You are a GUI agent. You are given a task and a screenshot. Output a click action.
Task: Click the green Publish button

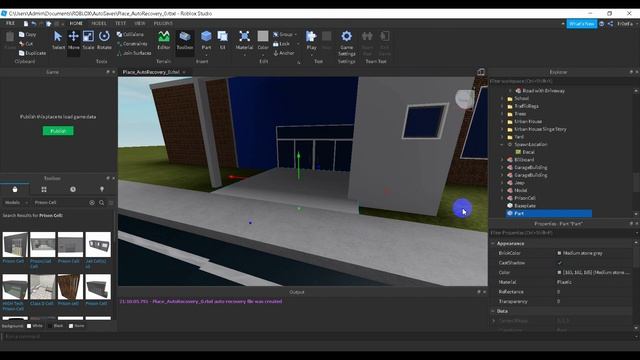point(58,131)
